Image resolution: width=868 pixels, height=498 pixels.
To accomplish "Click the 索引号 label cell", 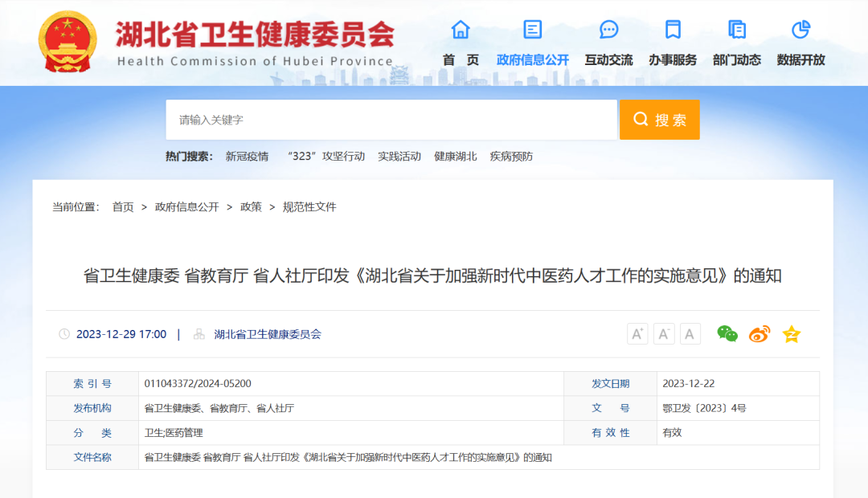I will pos(92,383).
